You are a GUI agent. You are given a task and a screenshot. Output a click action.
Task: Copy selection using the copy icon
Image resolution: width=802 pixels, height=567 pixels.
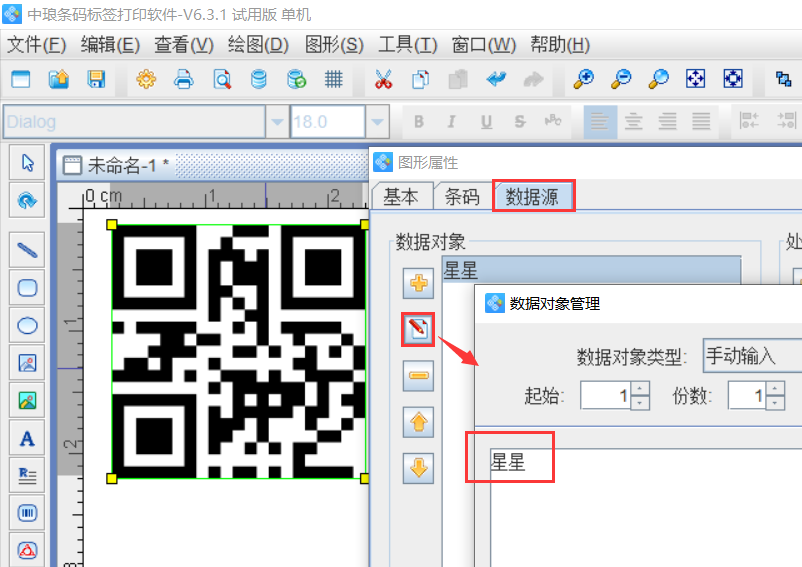pyautogui.click(x=420, y=79)
